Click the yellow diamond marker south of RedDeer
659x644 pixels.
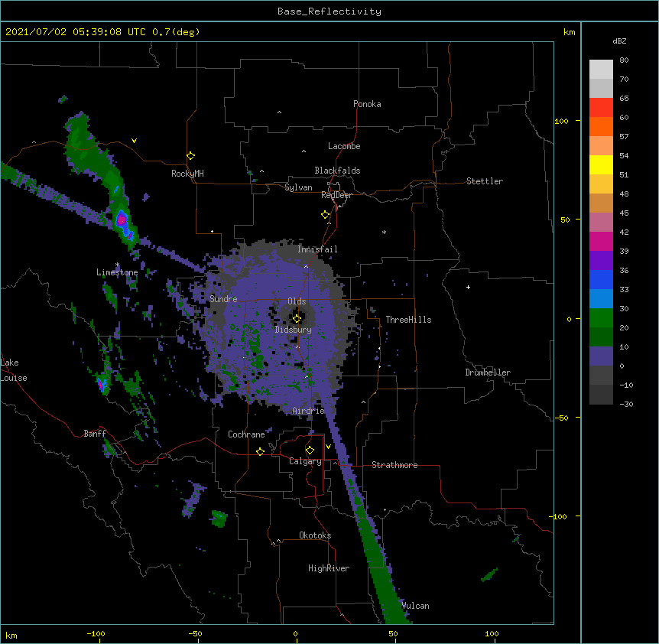pyautogui.click(x=325, y=215)
